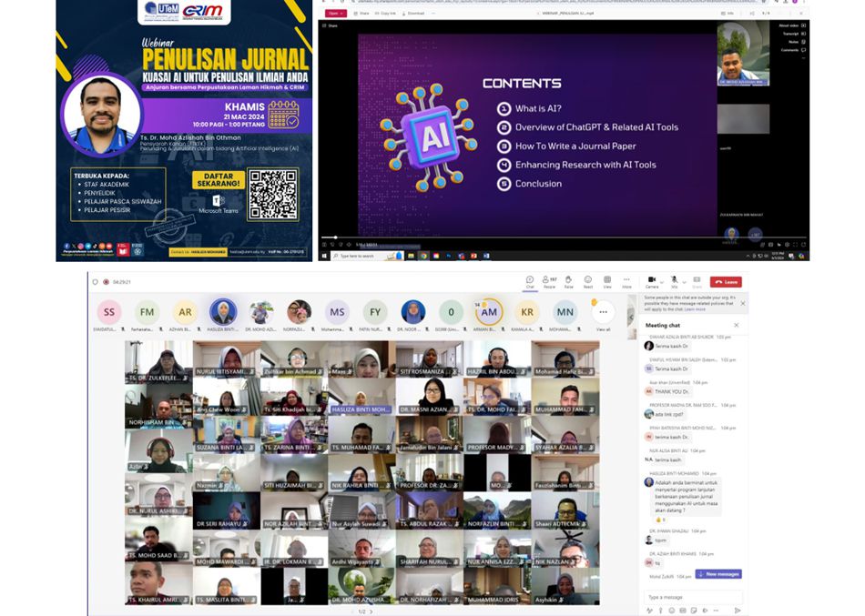Image resolution: width=865 pixels, height=616 pixels.
Task: Toggle the Camera on or off
Action: pyautogui.click(x=651, y=280)
